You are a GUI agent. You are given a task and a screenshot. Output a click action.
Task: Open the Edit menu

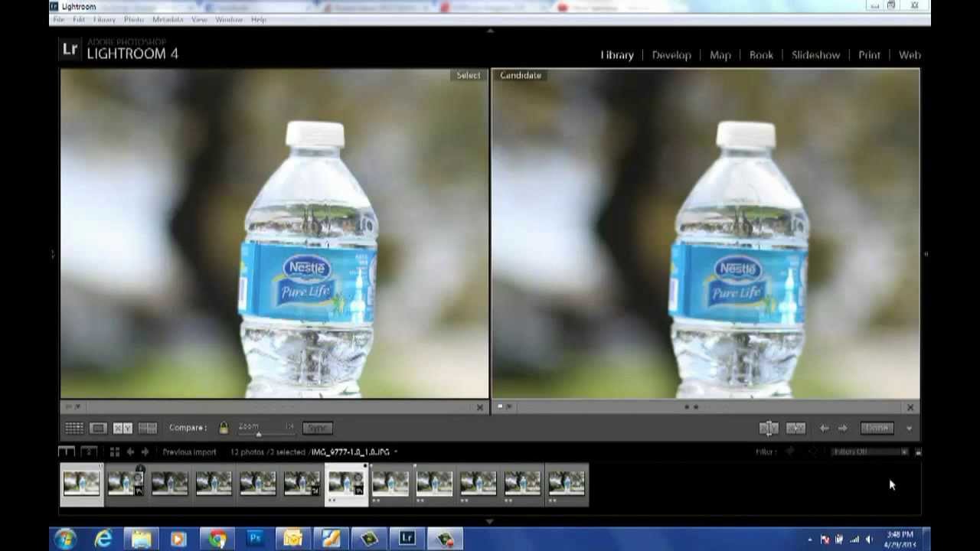point(79,19)
